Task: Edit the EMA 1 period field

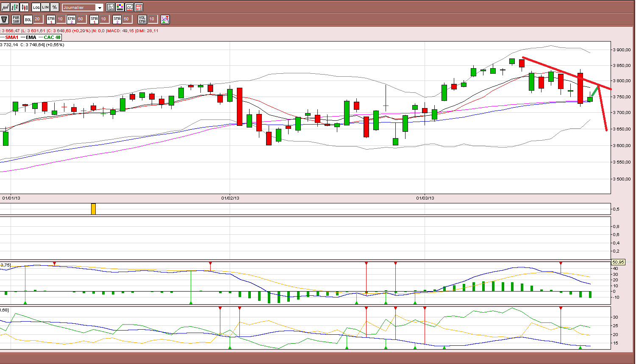Action: [x=61, y=19]
